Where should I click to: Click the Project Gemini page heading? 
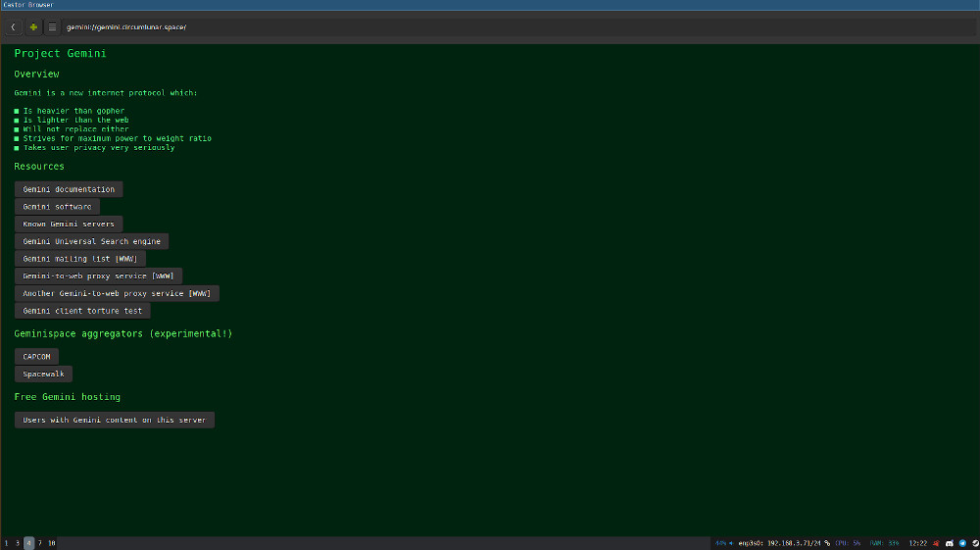coord(60,54)
